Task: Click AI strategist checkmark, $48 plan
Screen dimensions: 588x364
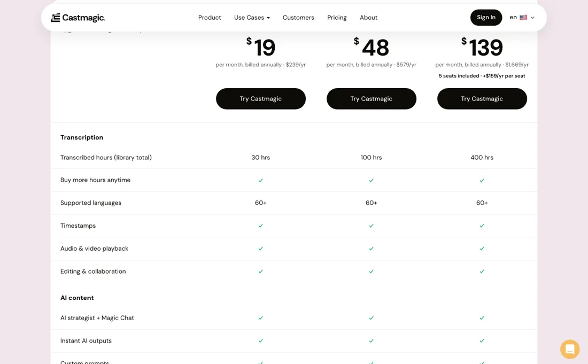Action: point(372,318)
